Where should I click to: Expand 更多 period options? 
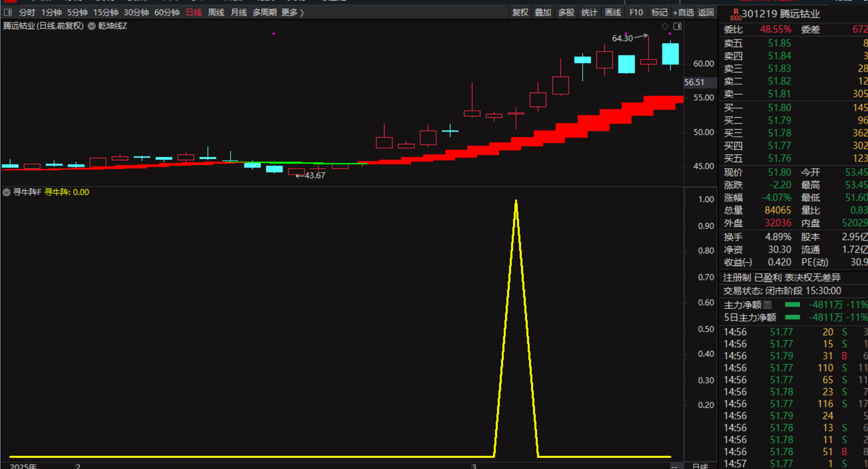292,12
